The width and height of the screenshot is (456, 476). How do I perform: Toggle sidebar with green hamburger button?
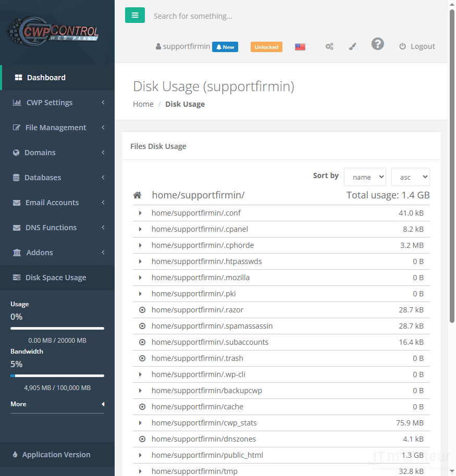point(135,15)
